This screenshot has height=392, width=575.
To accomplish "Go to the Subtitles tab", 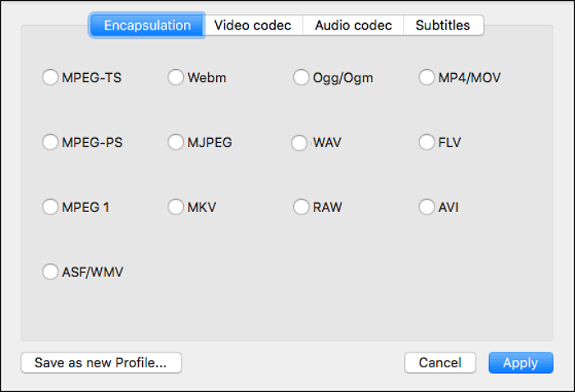I will tap(443, 25).
